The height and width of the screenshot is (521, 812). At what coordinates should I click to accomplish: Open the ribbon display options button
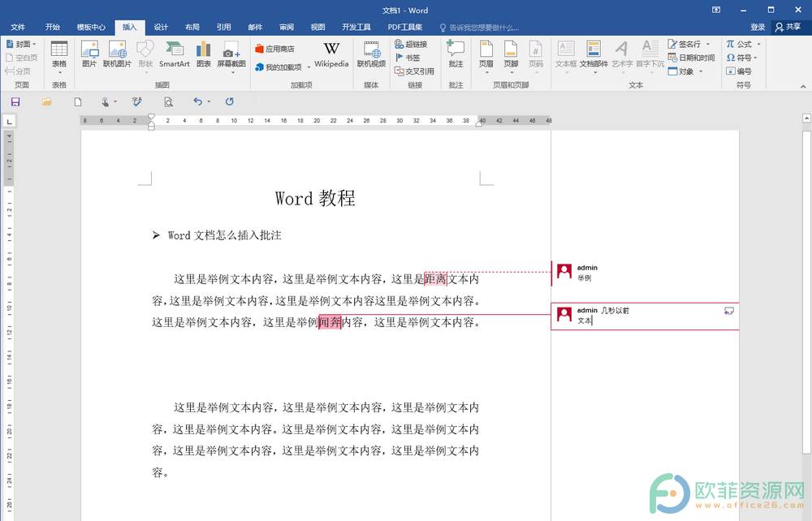pos(716,10)
